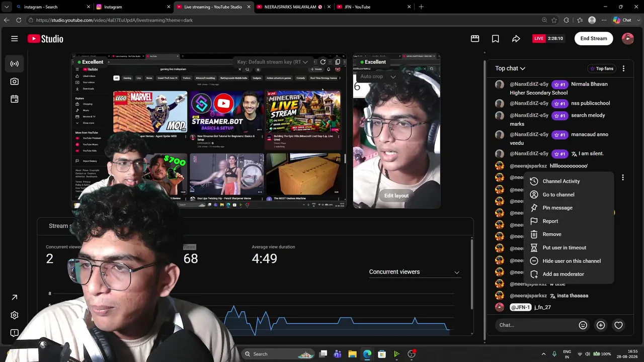
Task: Open the emoji picker in chat box
Action: 583,325
